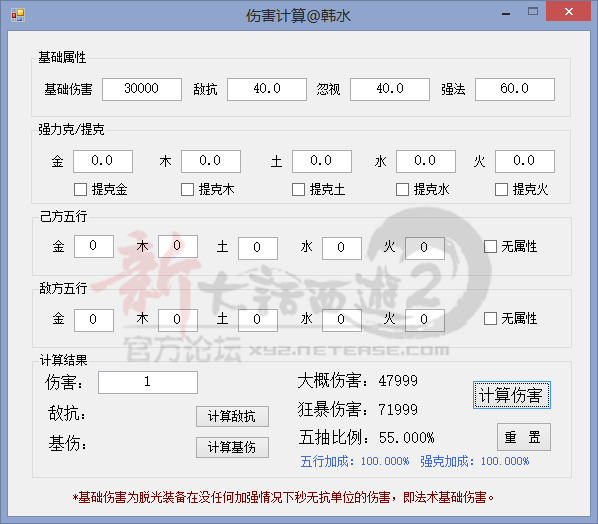Click the app icon in title bar
The width and height of the screenshot is (598, 524).
(x=18, y=15)
